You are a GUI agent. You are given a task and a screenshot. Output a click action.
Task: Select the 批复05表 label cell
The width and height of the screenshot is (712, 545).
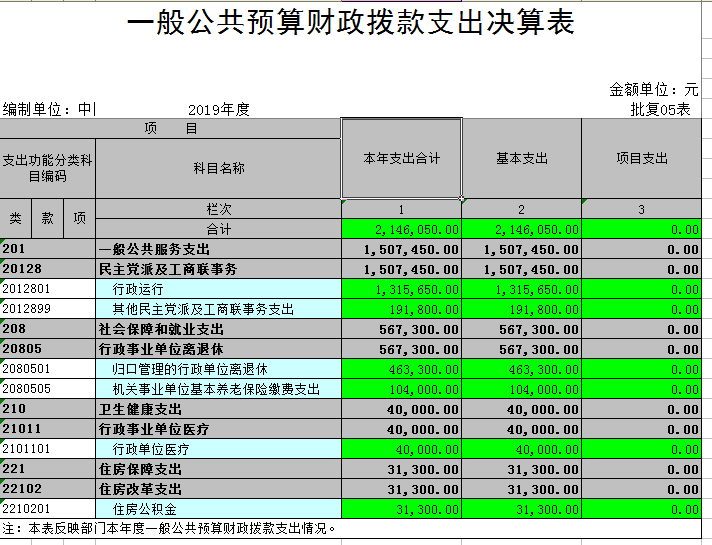[660, 110]
